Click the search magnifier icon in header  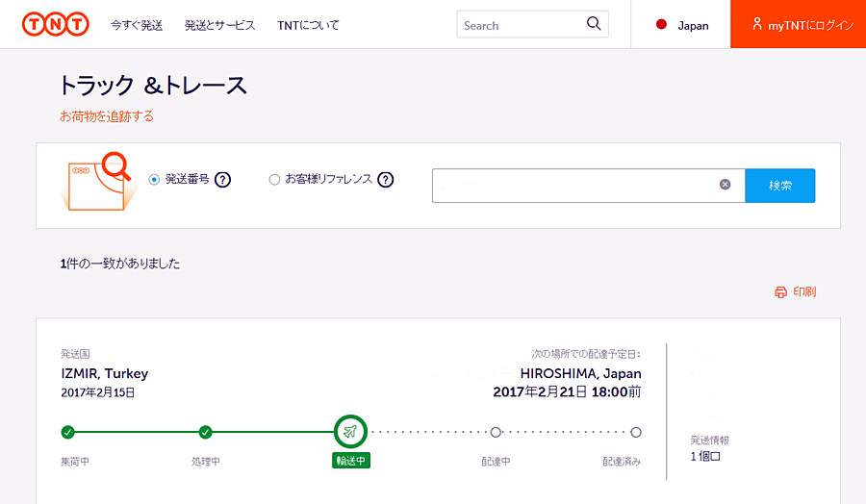(x=593, y=24)
